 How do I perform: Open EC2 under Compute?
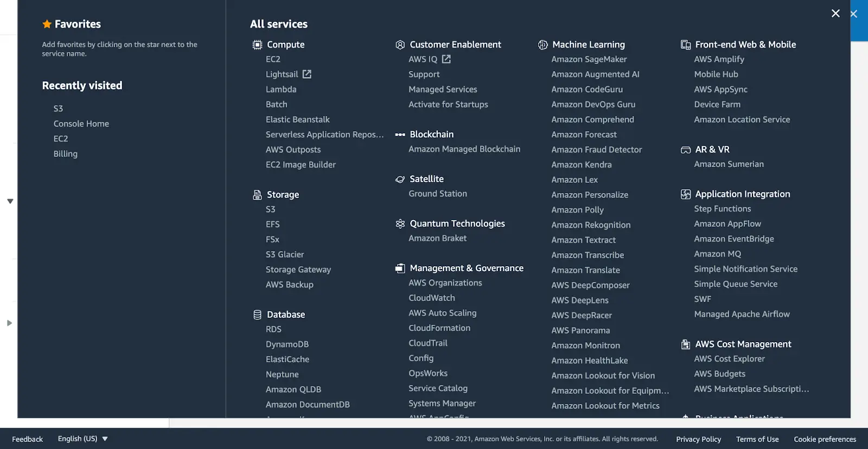273,59
